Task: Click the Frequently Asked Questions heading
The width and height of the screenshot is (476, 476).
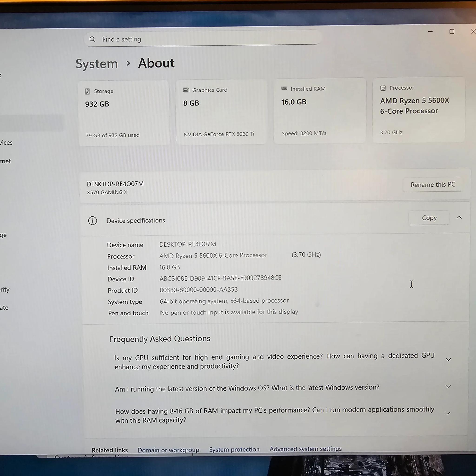Action: [x=160, y=339]
